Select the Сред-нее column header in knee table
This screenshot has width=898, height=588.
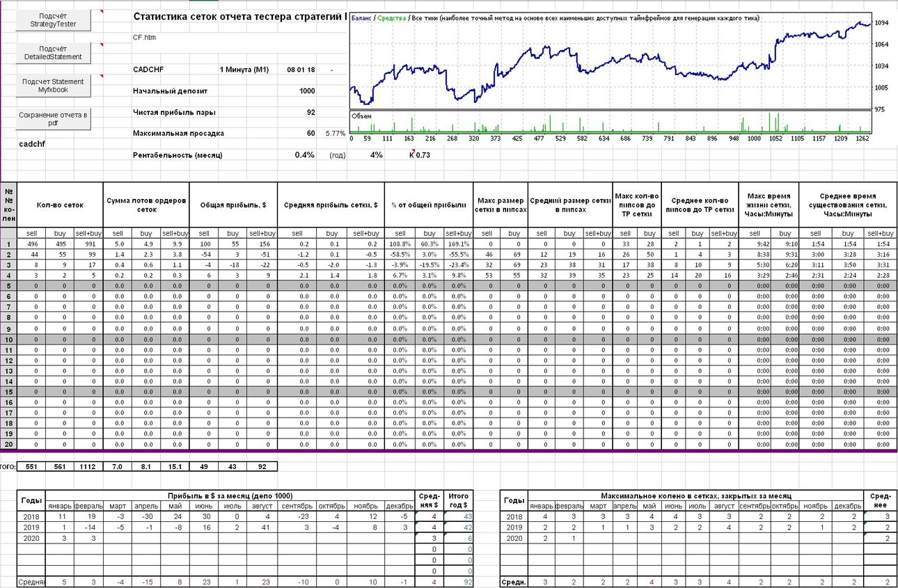pyautogui.click(x=879, y=500)
